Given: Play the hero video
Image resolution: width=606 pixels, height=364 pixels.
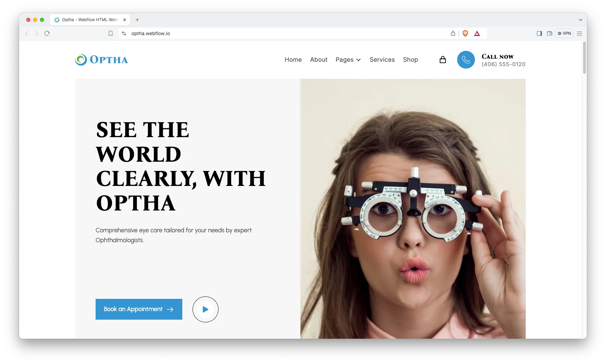Looking at the screenshot, I should pos(205,309).
